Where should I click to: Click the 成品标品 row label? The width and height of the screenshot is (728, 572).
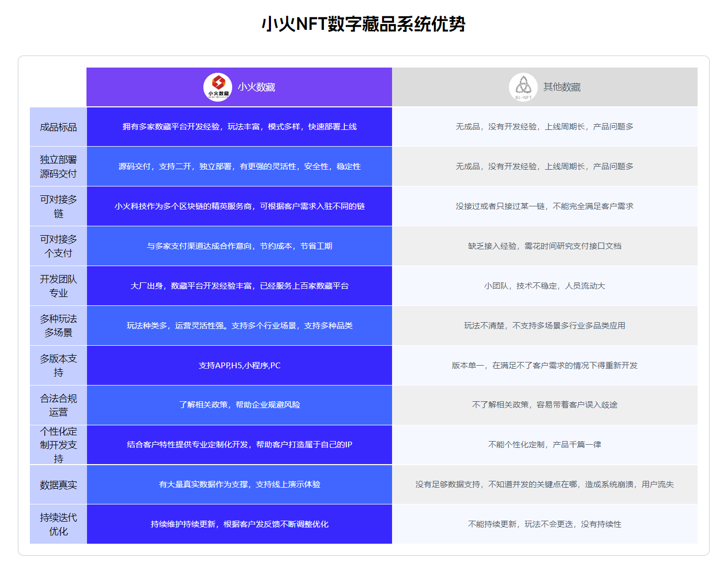pyautogui.click(x=58, y=127)
